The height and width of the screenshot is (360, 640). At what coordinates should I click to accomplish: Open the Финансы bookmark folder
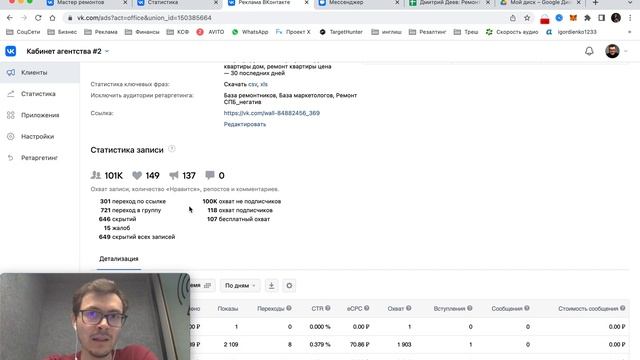point(142,32)
